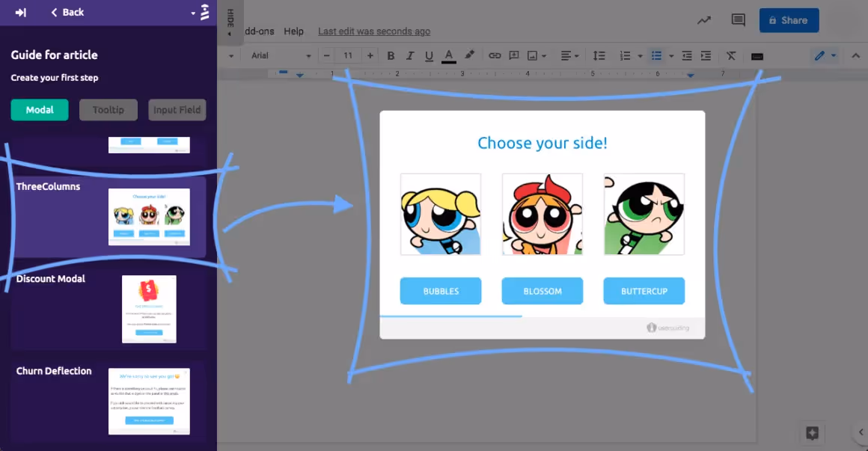The width and height of the screenshot is (868, 451).
Task: Open the comment history icon
Action: click(x=738, y=20)
